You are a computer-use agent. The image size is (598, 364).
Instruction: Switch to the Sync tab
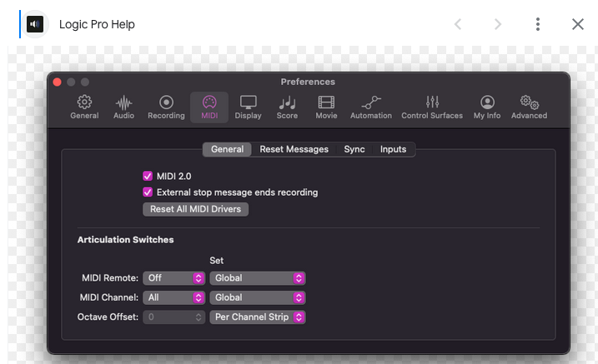click(354, 149)
